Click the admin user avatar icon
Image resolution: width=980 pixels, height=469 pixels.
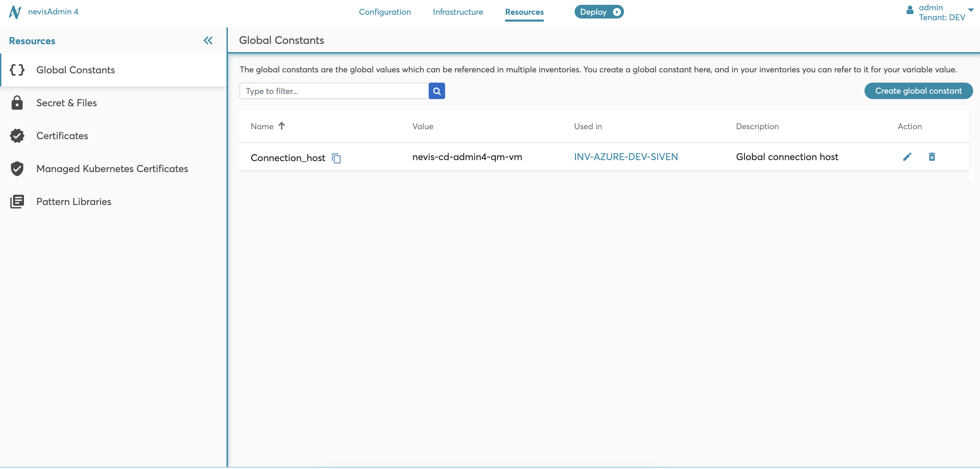click(x=910, y=10)
